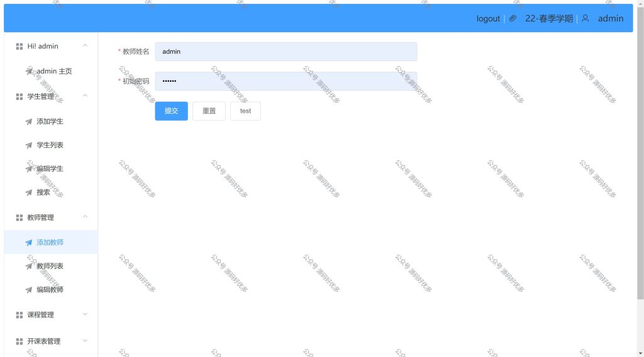Click the paper plane icon for admin 主页
Viewport: 644px width, 357px height.
point(29,72)
